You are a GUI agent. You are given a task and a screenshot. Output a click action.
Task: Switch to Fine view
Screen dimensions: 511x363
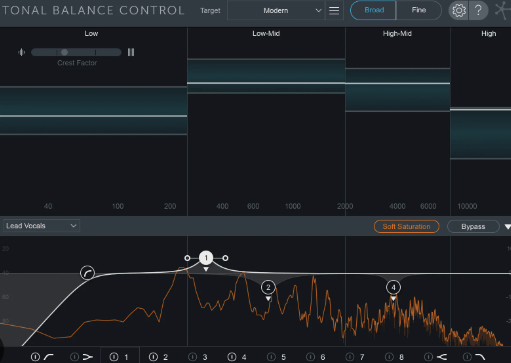tap(419, 10)
